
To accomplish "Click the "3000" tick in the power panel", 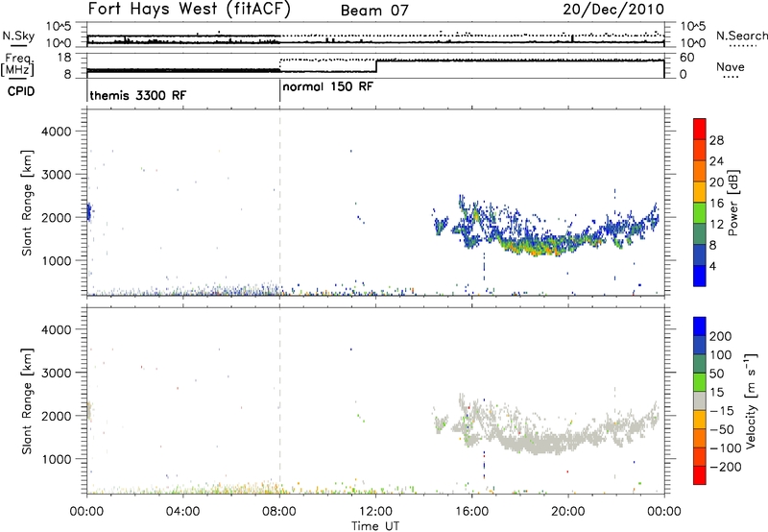I will [57, 175].
